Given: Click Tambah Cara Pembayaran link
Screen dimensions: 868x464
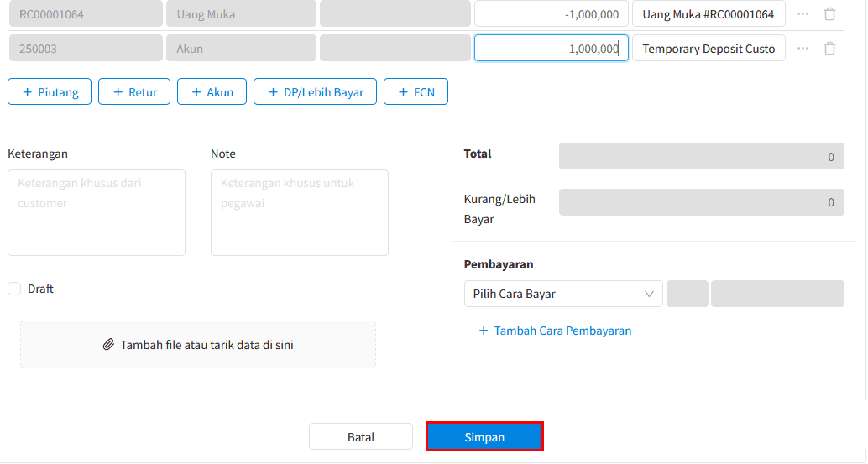Looking at the screenshot, I should (555, 331).
